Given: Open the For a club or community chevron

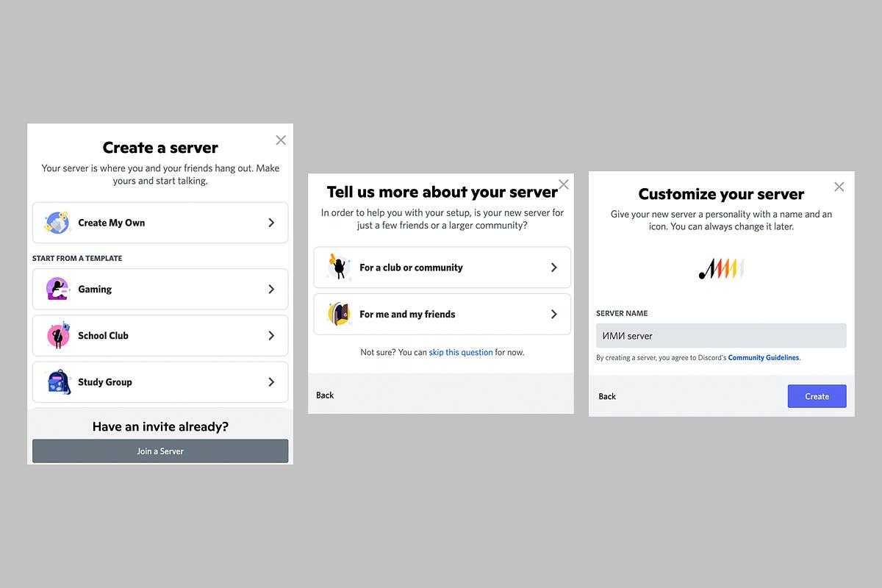Looking at the screenshot, I should [554, 268].
